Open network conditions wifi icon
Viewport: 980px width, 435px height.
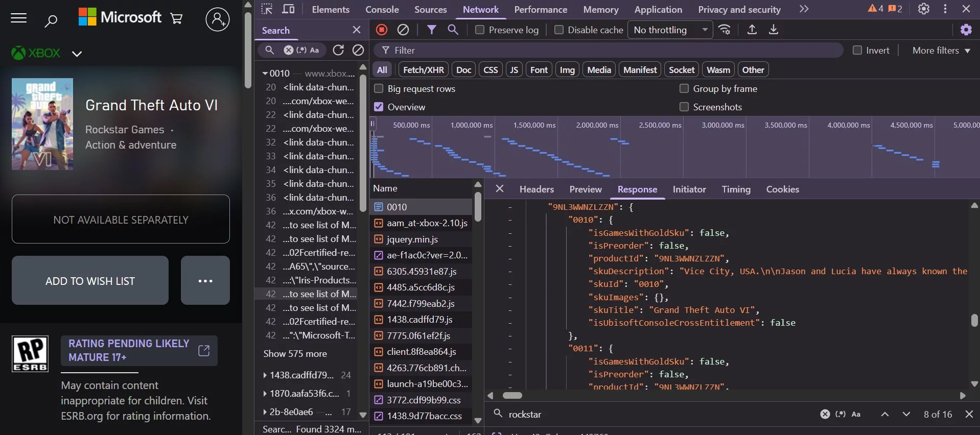tap(725, 30)
